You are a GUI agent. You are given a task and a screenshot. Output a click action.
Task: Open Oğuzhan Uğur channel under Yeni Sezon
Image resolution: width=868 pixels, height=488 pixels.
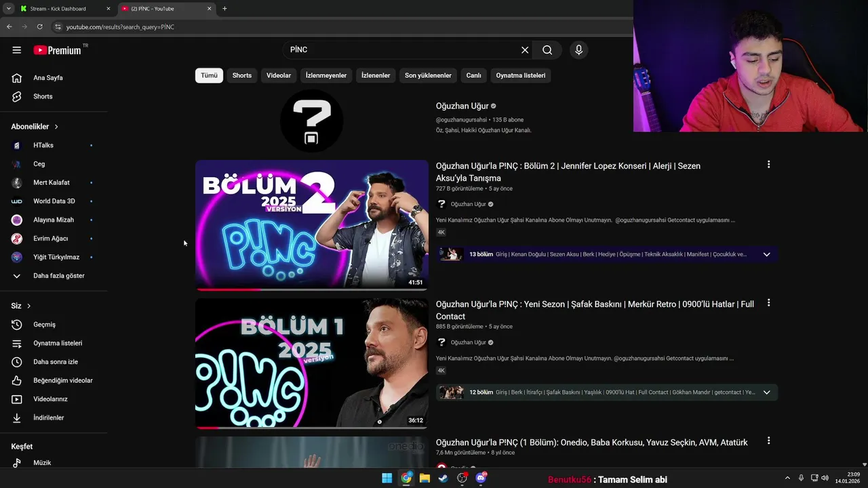468,342
